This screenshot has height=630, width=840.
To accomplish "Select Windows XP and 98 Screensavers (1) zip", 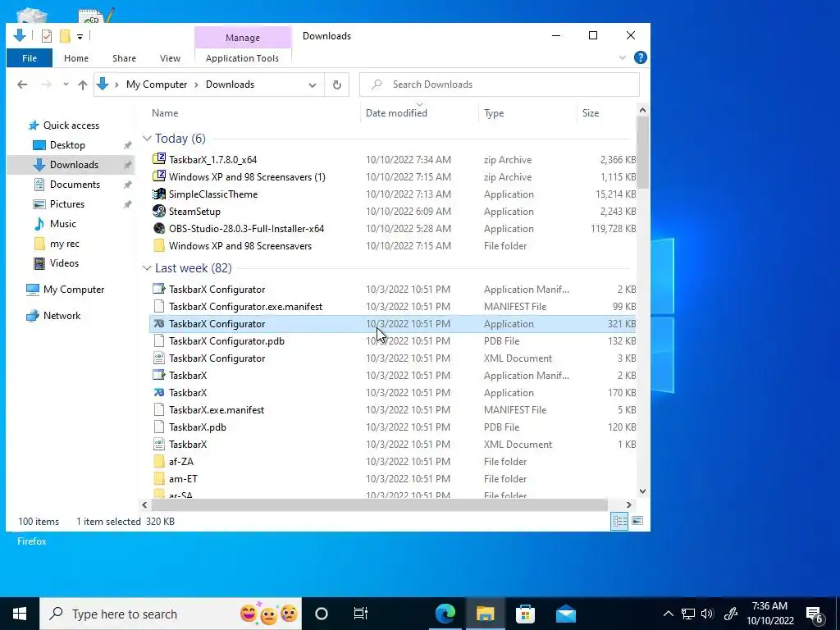I will [x=247, y=177].
